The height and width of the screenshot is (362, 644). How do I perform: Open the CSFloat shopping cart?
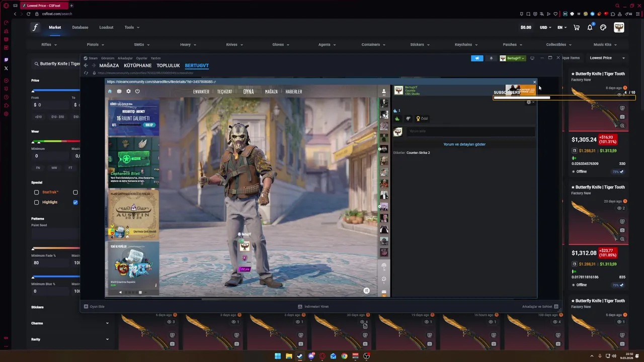[577, 28]
